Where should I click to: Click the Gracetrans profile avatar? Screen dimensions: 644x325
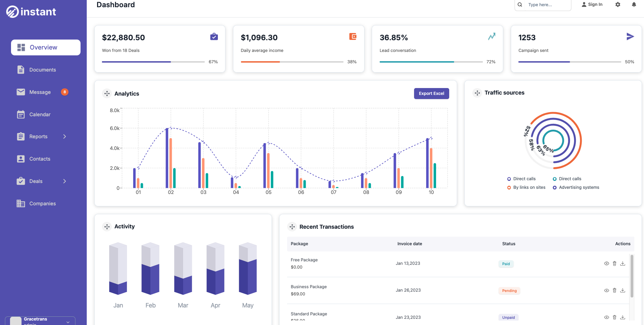pyautogui.click(x=16, y=321)
